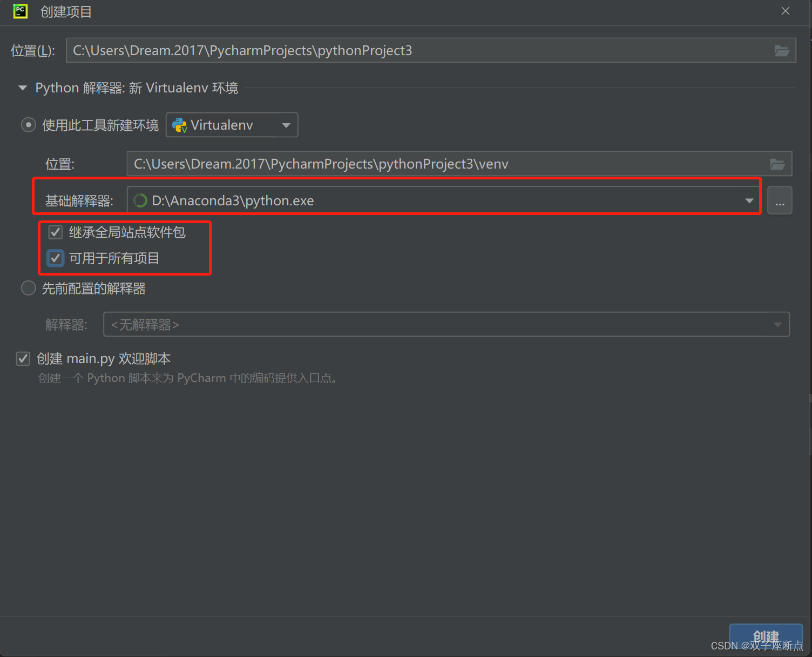The height and width of the screenshot is (657, 812).
Task: Click the '解释器:' label text
Action: (x=66, y=325)
